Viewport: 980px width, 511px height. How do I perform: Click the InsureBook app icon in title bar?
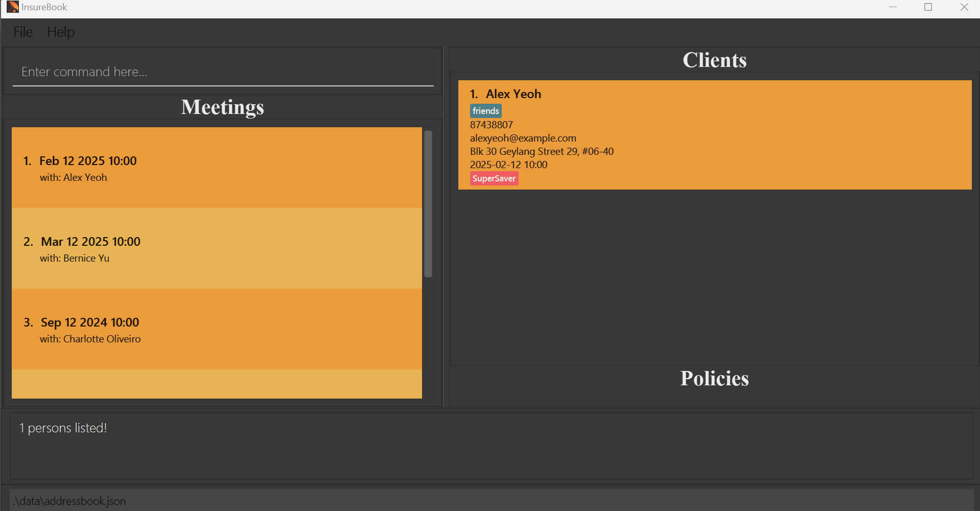(12, 7)
